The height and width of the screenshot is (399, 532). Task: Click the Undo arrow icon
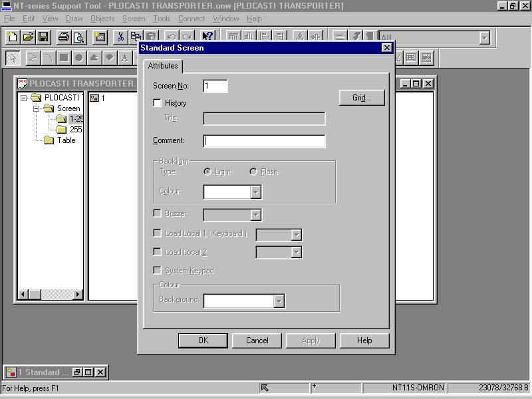(172, 36)
